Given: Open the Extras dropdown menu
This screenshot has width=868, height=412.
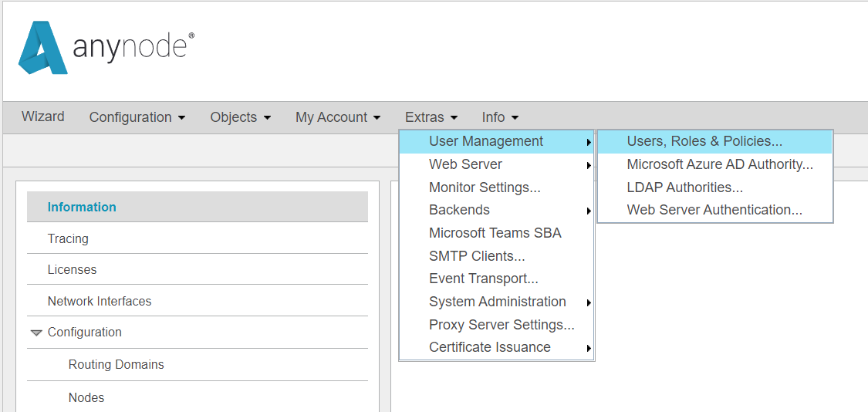Looking at the screenshot, I should pyautogui.click(x=431, y=117).
